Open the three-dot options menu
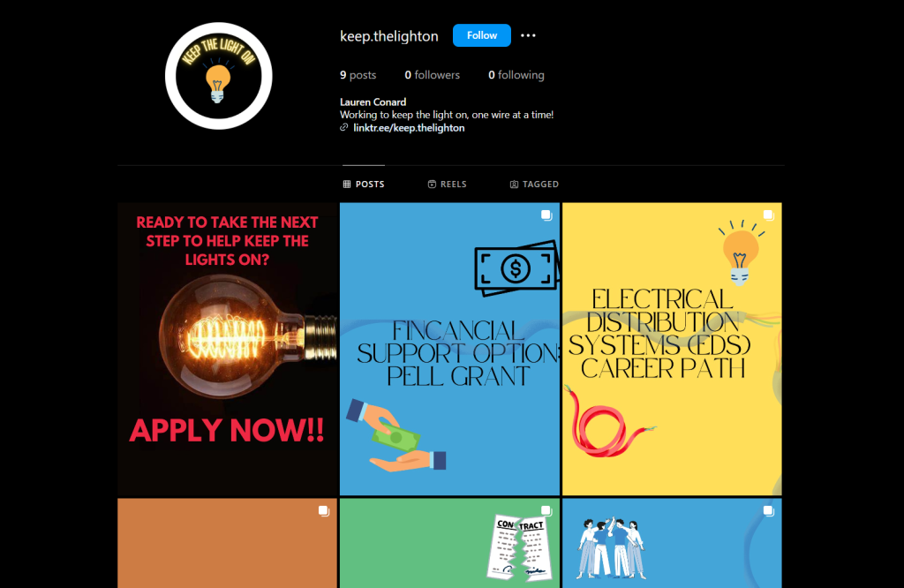The height and width of the screenshot is (588, 904). tap(528, 35)
